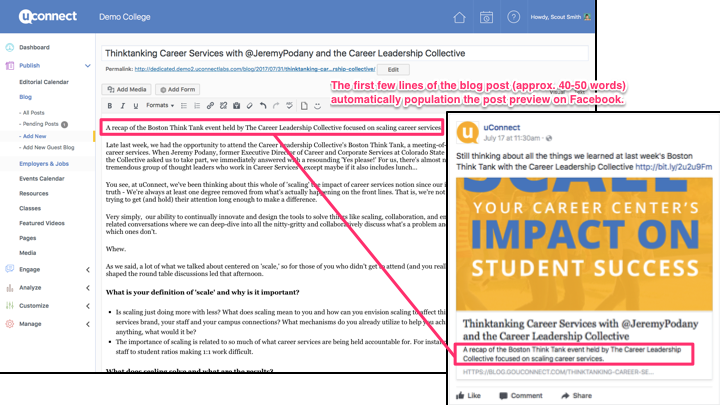720x405 pixels.
Task: Open Dashboard from the sidebar
Action: [33, 47]
